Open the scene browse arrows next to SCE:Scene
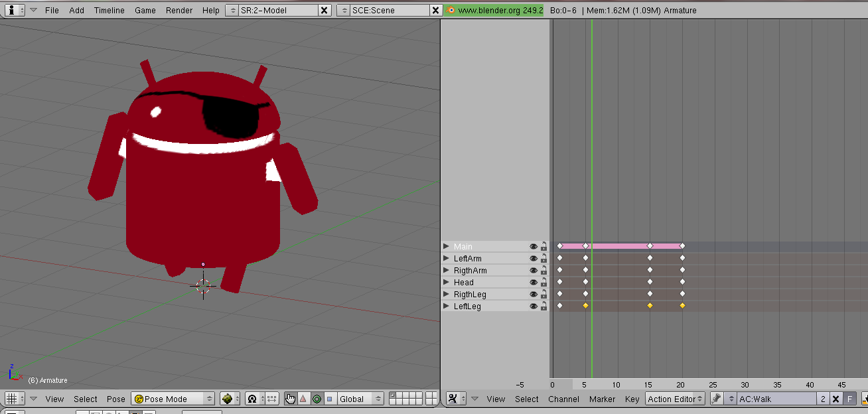This screenshot has width=868, height=414. click(x=344, y=10)
